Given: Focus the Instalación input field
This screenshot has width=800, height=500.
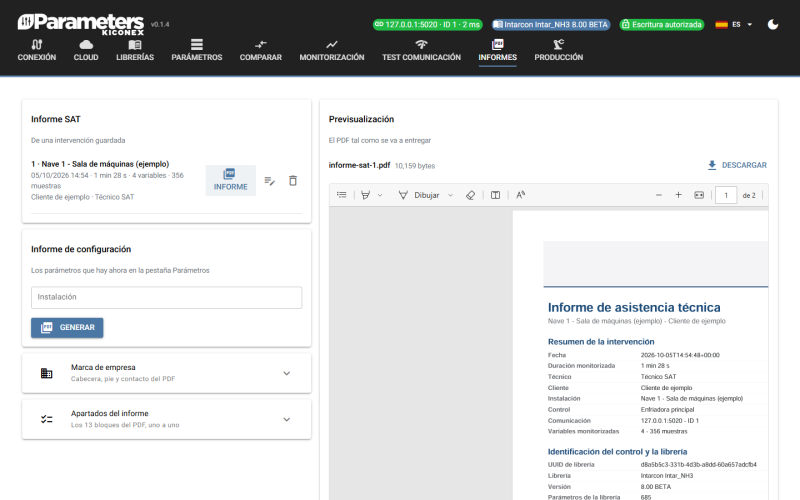Looking at the screenshot, I should click(x=166, y=297).
